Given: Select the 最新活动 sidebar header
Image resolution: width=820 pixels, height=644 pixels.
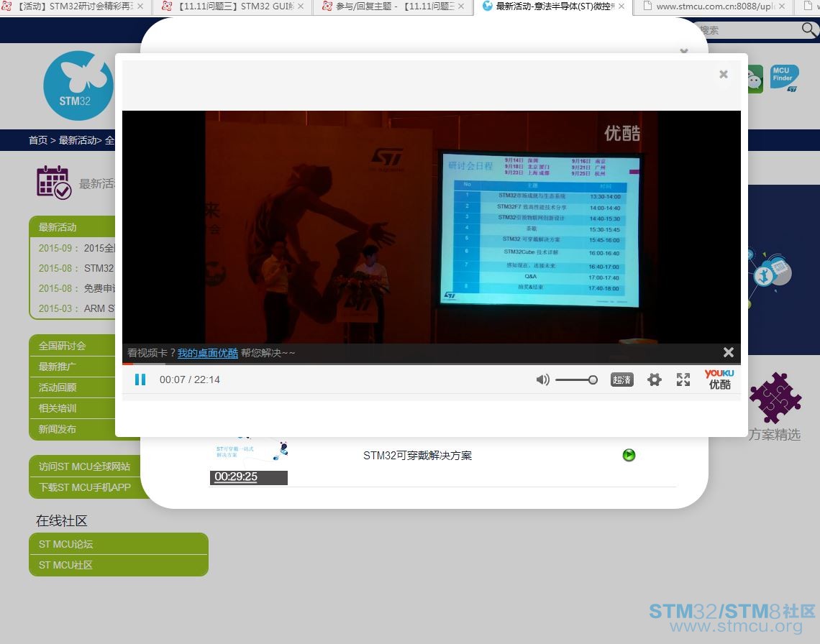Looking at the screenshot, I should click(72, 227).
